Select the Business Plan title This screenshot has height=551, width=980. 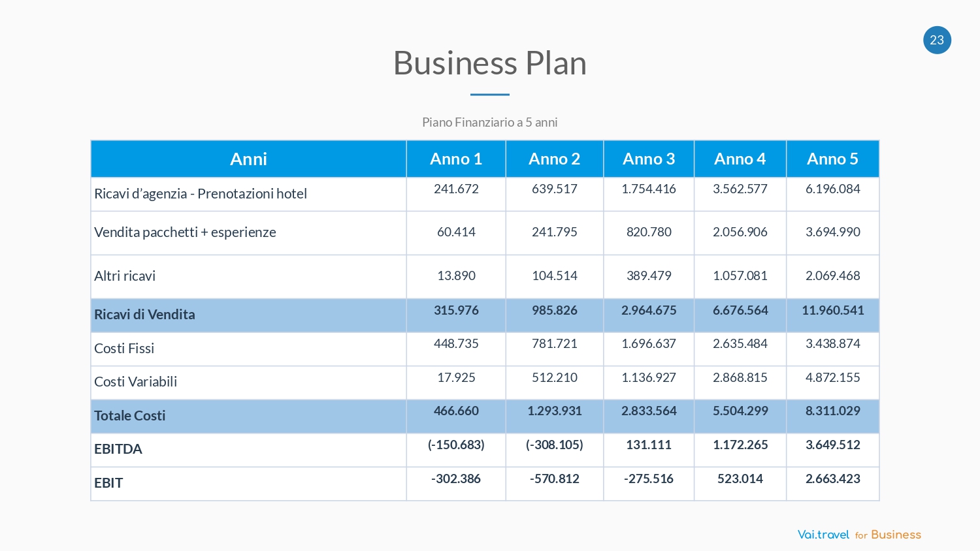[x=489, y=63]
